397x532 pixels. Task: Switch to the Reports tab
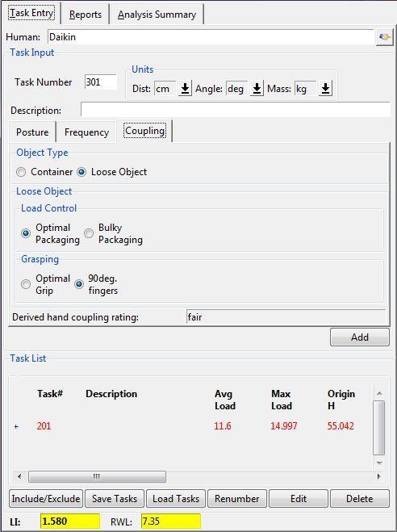[86, 15]
